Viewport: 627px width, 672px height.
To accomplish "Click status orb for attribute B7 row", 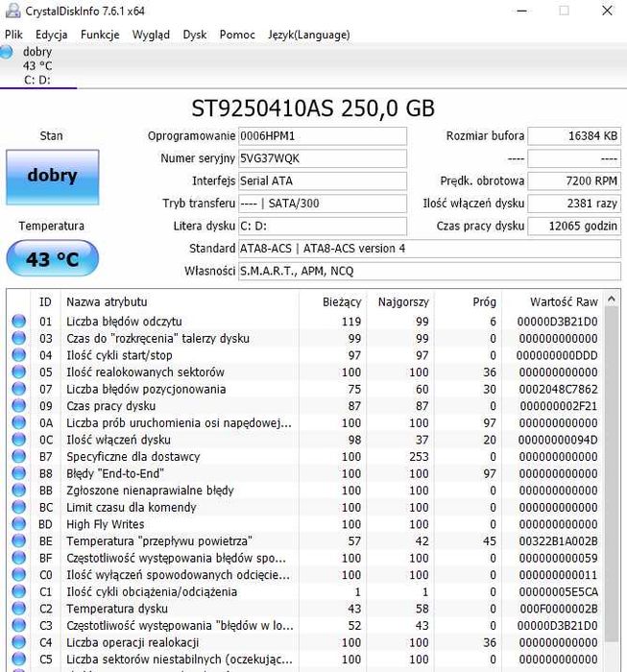I will [x=18, y=456].
